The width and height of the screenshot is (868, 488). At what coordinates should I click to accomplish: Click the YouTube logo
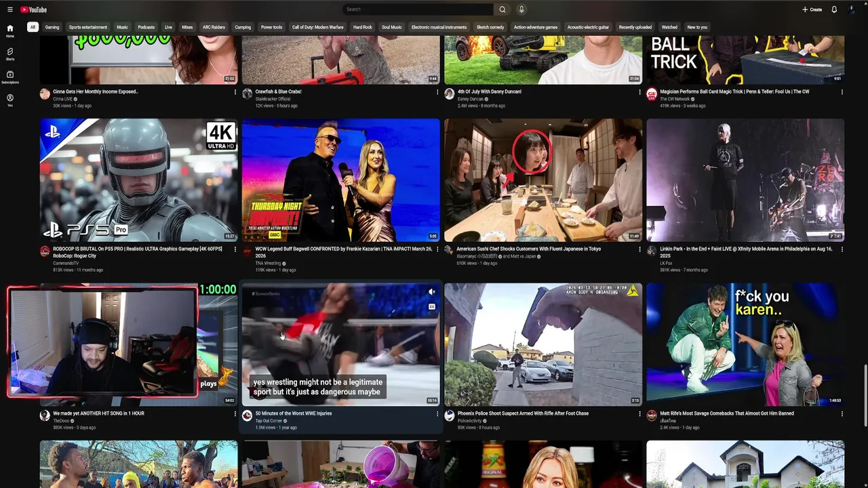coord(33,9)
